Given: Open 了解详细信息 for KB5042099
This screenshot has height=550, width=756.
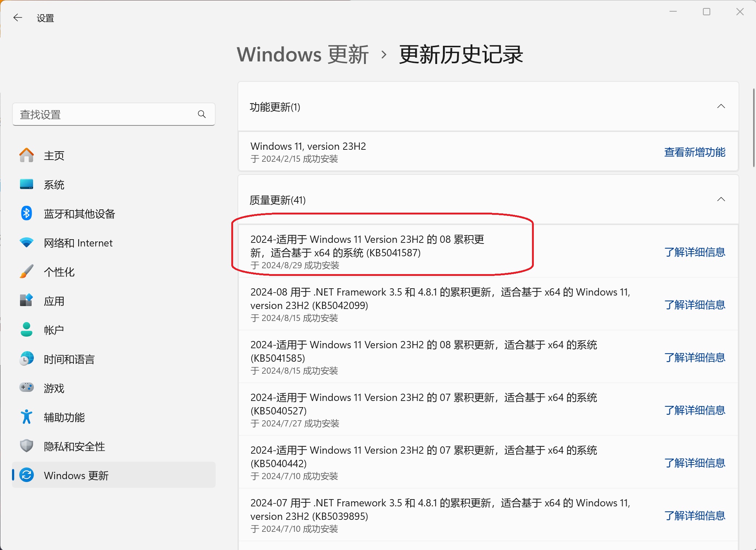Looking at the screenshot, I should [x=695, y=305].
